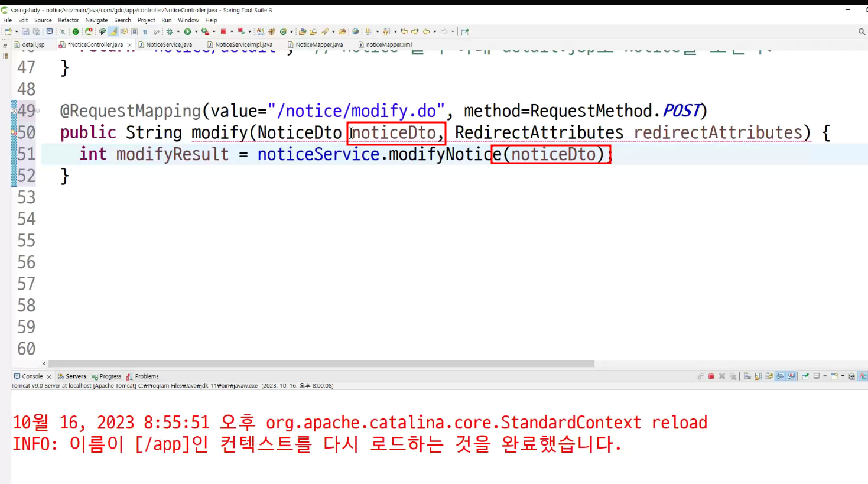Open the File menu
Viewport: 868px width, 484px height.
[x=8, y=20]
